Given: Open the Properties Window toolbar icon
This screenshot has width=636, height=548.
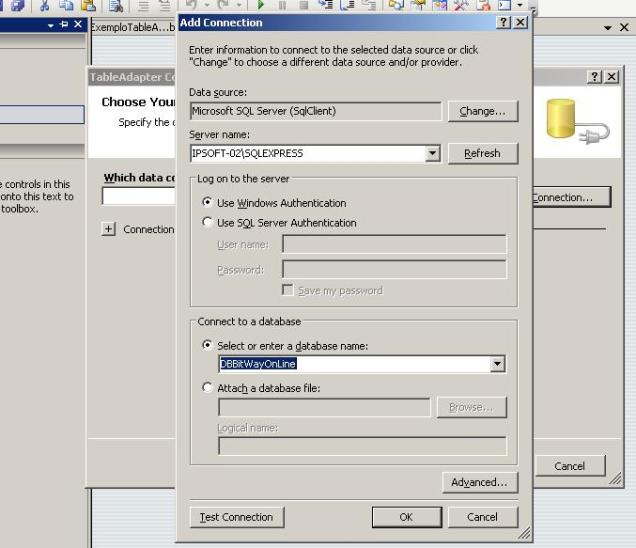Looking at the screenshot, I should [418, 5].
